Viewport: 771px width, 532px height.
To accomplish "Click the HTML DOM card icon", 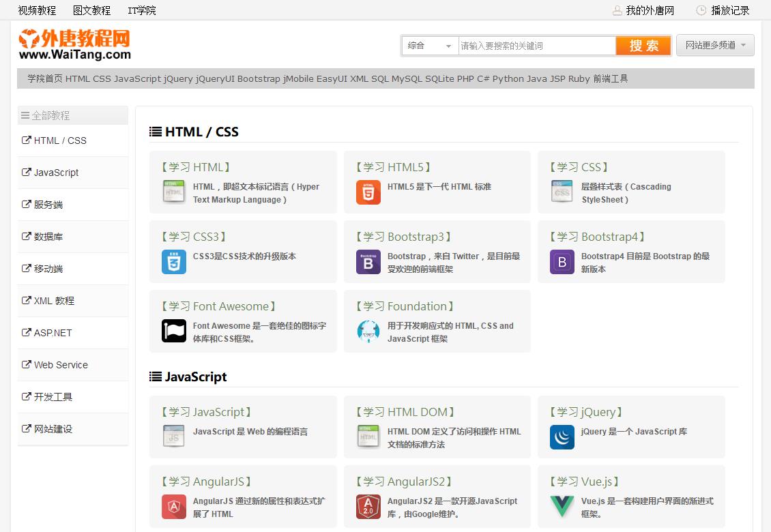I will (368, 437).
